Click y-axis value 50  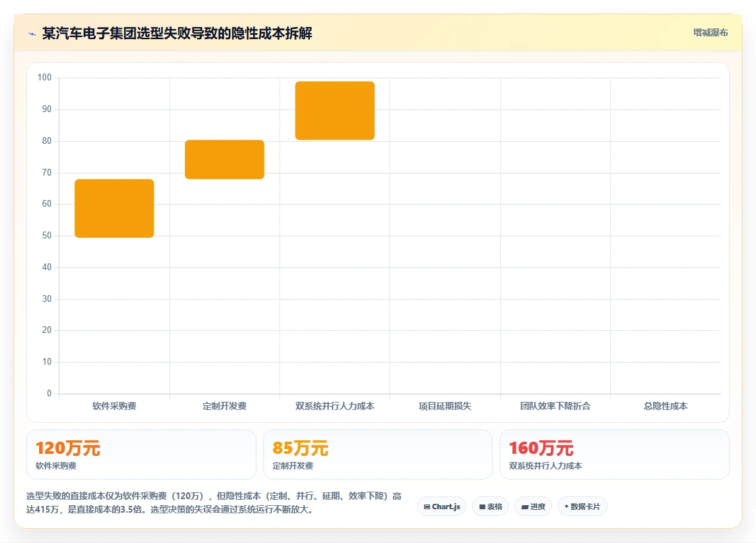click(47, 236)
